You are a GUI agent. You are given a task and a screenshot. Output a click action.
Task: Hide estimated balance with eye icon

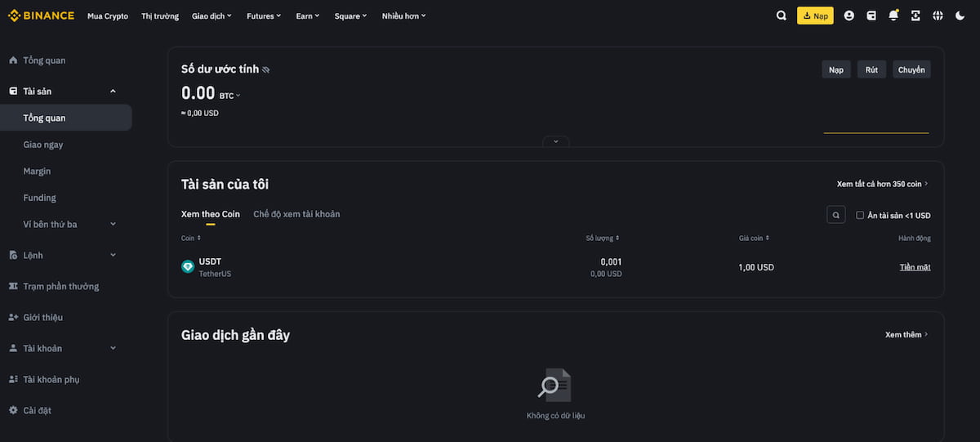pyautogui.click(x=265, y=70)
